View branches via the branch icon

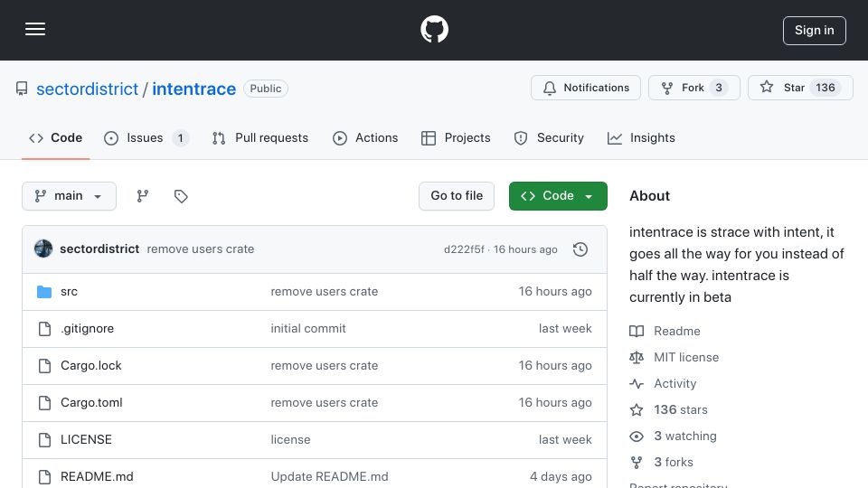(143, 196)
